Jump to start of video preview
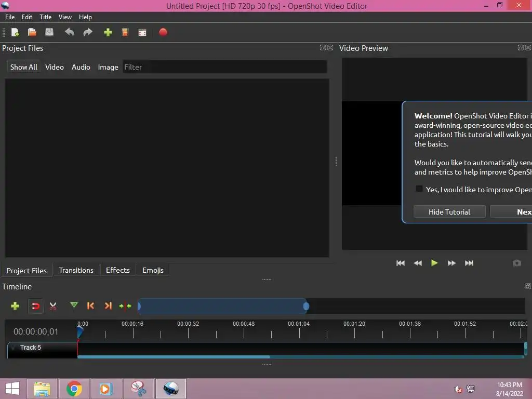 [x=401, y=263]
